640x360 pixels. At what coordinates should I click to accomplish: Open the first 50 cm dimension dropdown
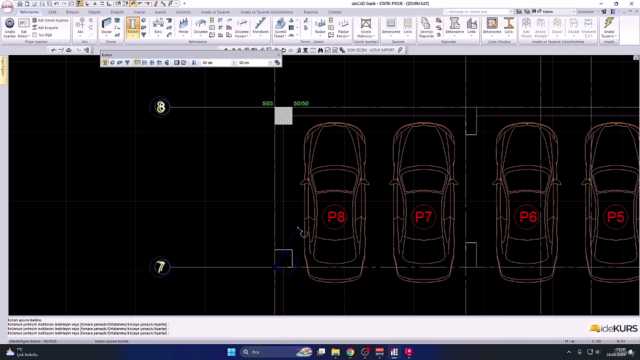[233, 63]
